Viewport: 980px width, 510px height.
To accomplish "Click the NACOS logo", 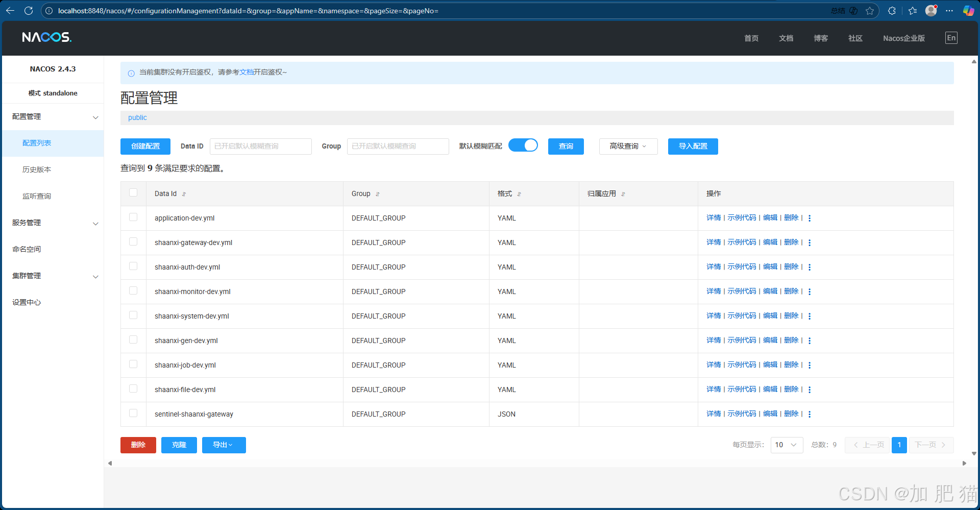I will [46, 37].
